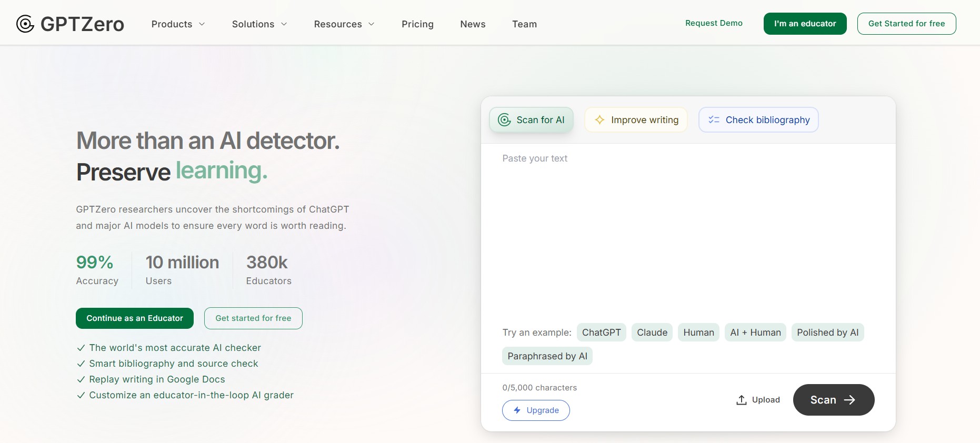Click the GPTZero wordmark text
The height and width of the screenshot is (443, 980).
pyautogui.click(x=82, y=24)
